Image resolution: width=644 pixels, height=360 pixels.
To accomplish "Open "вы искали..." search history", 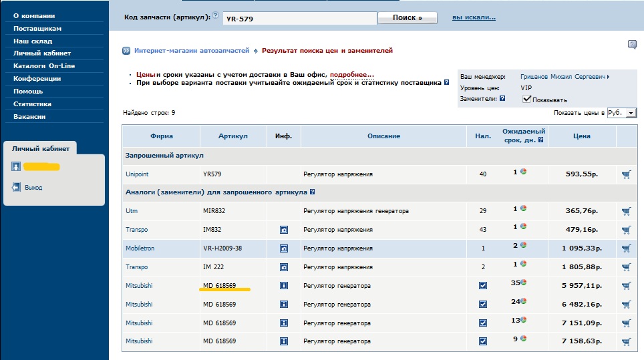I will (474, 17).
